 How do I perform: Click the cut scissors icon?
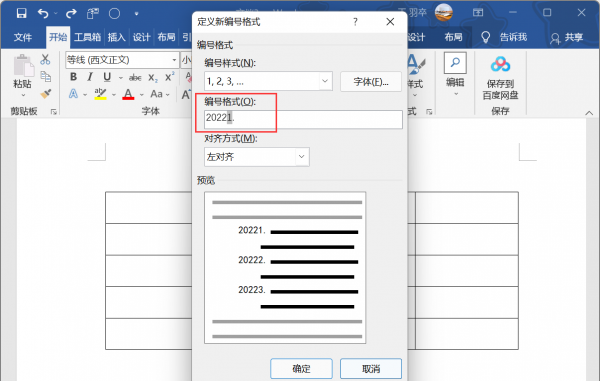[45, 59]
